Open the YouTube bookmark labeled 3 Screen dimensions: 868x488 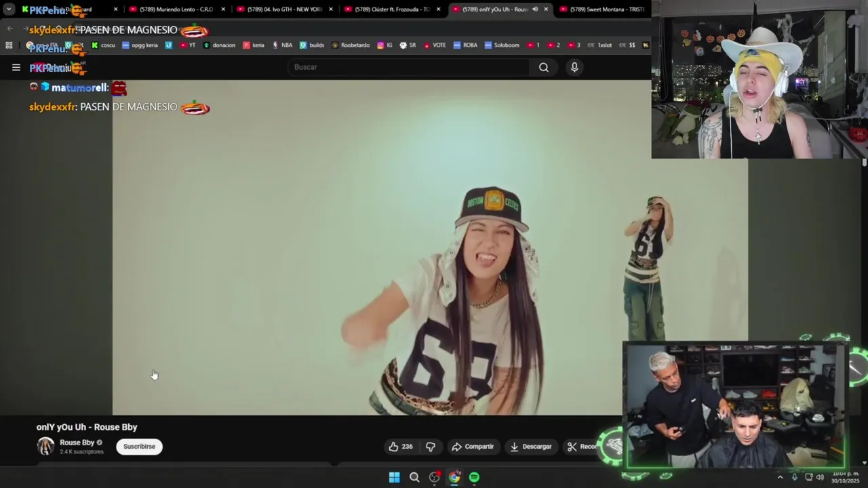574,45
